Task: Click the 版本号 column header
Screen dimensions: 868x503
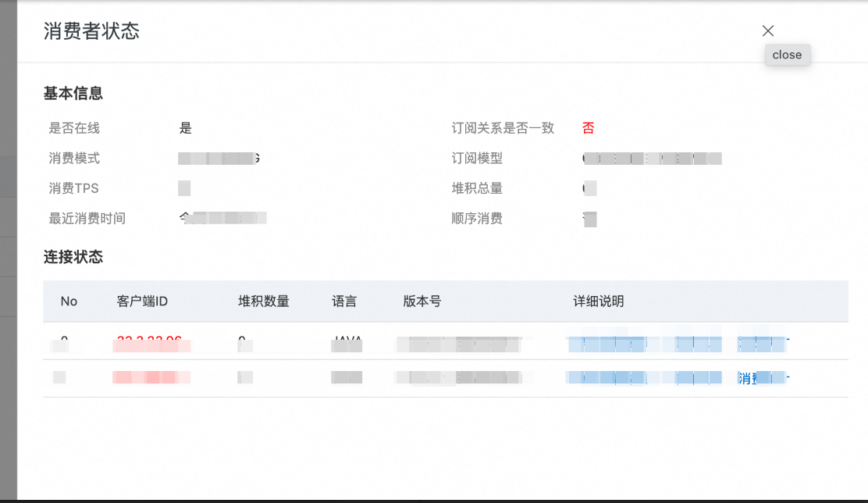Action: point(422,301)
